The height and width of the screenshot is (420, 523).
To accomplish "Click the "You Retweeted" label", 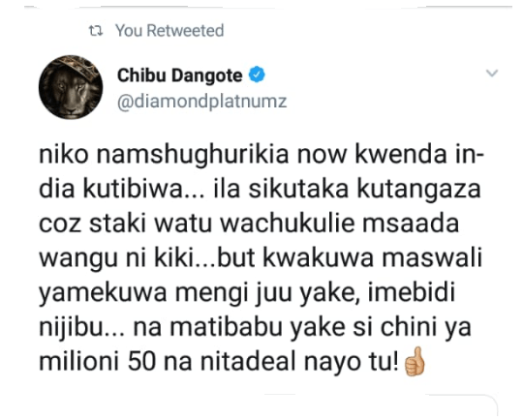I will [169, 31].
